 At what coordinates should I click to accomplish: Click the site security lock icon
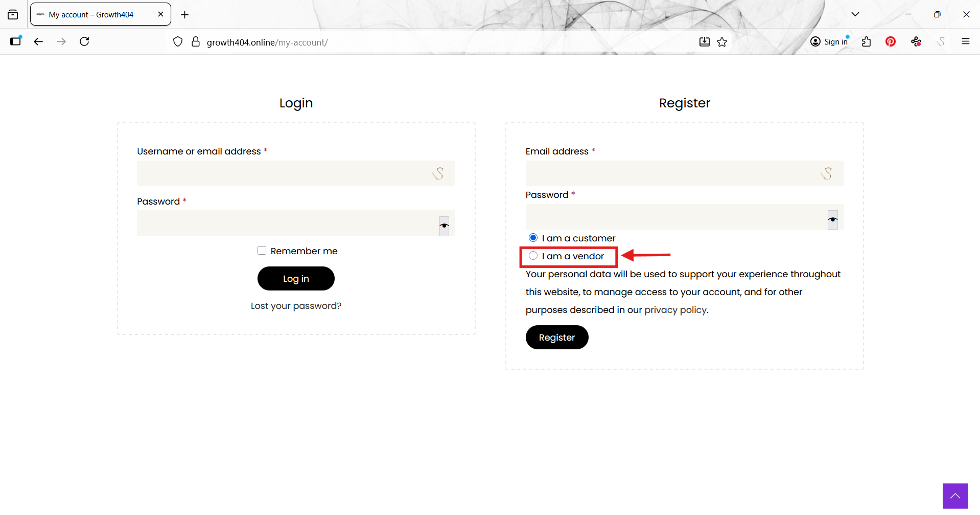195,42
